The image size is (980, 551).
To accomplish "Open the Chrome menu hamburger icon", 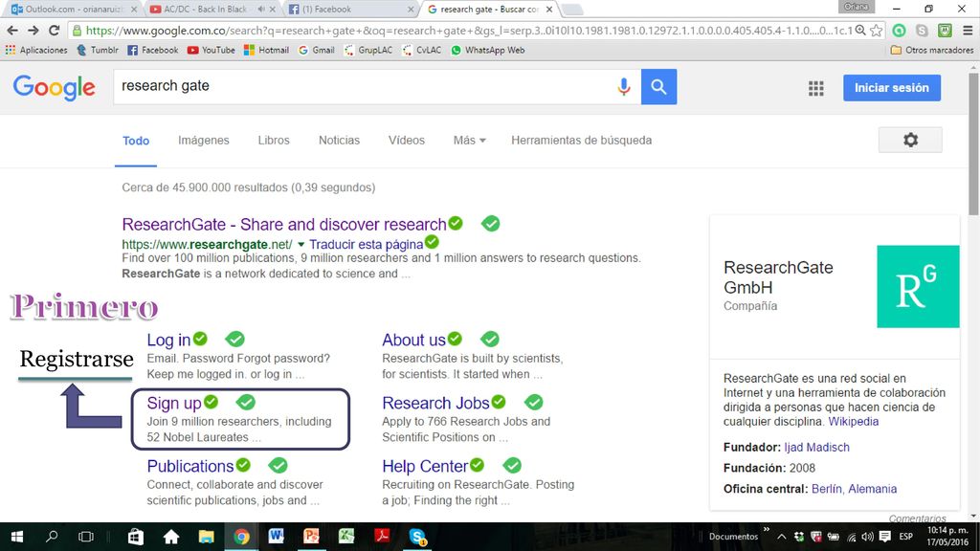I will pos(968,31).
